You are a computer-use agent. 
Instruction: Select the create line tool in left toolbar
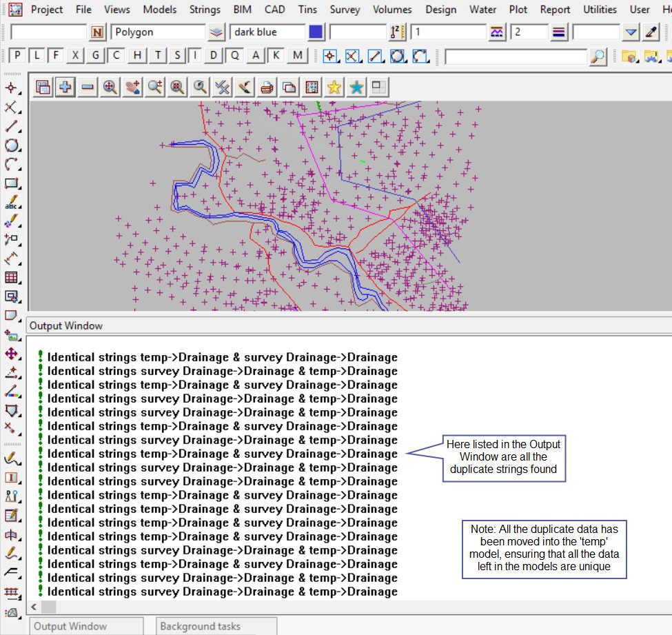point(11,126)
